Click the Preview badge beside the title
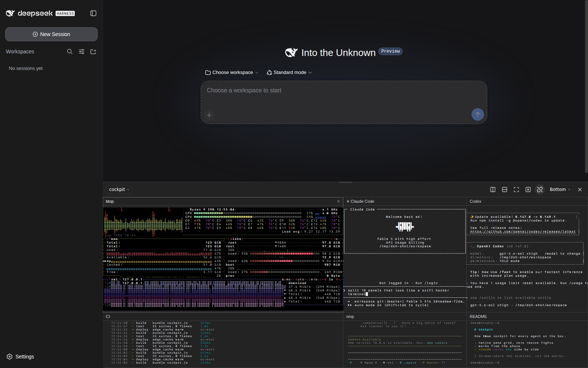588x368 pixels. (x=390, y=52)
